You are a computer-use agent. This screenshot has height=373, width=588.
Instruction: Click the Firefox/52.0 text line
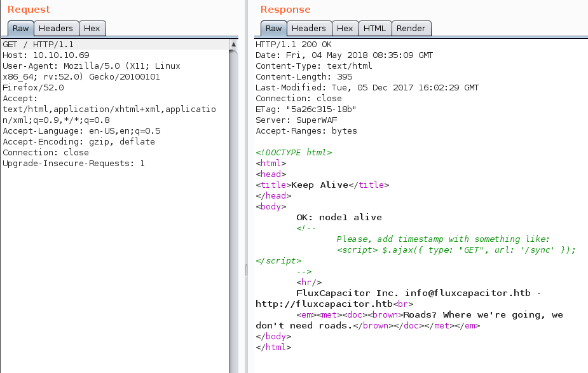tap(34, 88)
